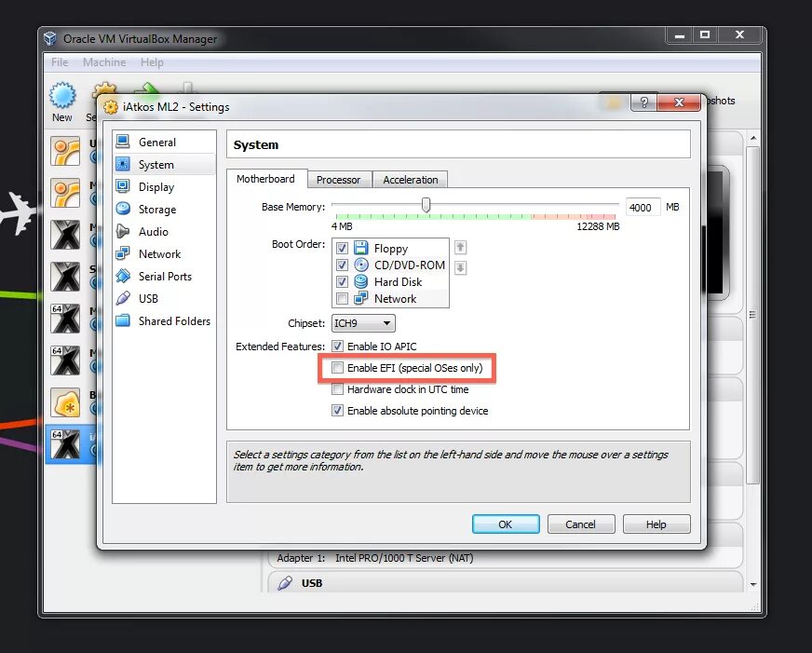Switch to the Motherboard tab
812x653 pixels.
[265, 179]
